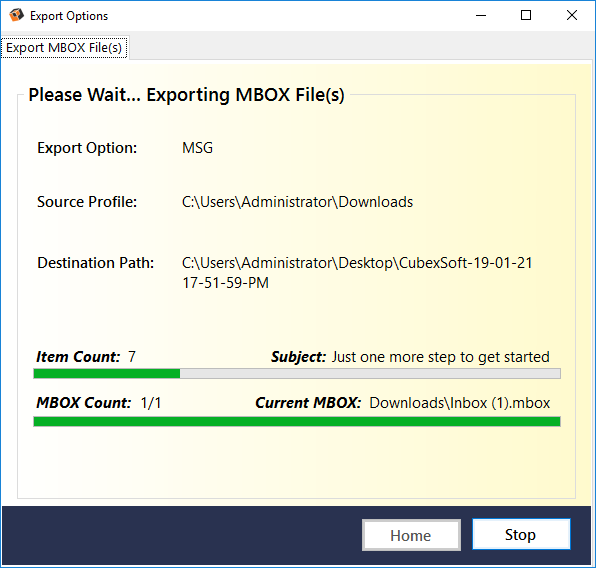Image resolution: width=596 pixels, height=568 pixels.
Task: Minimize the Export Options window
Action: point(481,16)
